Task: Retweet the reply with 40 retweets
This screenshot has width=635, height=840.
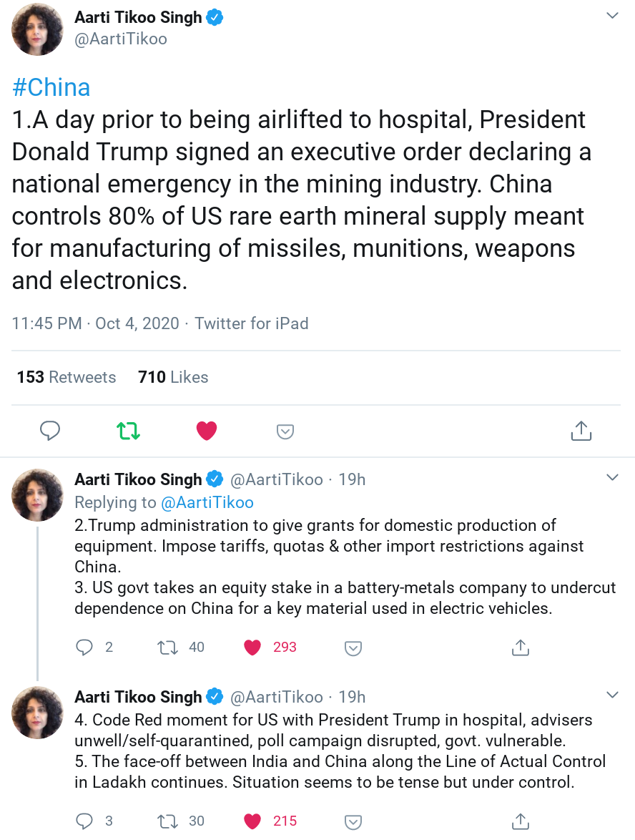Action: pyautogui.click(x=168, y=648)
